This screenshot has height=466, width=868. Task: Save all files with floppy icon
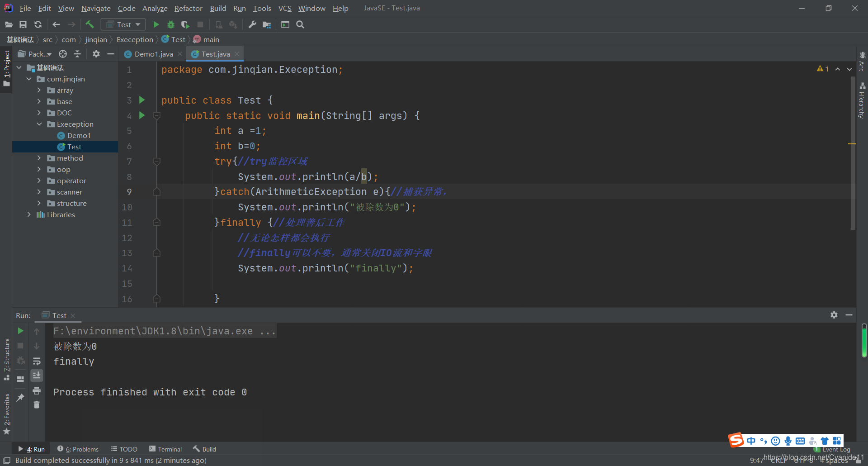pyautogui.click(x=23, y=24)
